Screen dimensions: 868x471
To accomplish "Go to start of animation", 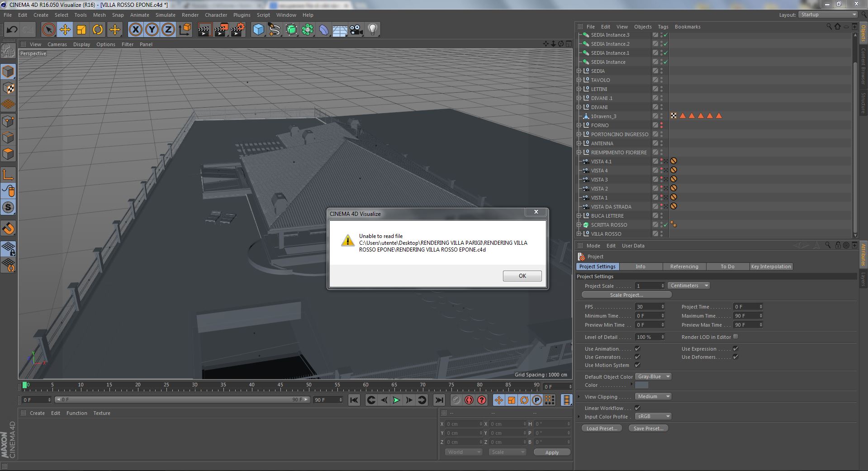I will click(354, 400).
